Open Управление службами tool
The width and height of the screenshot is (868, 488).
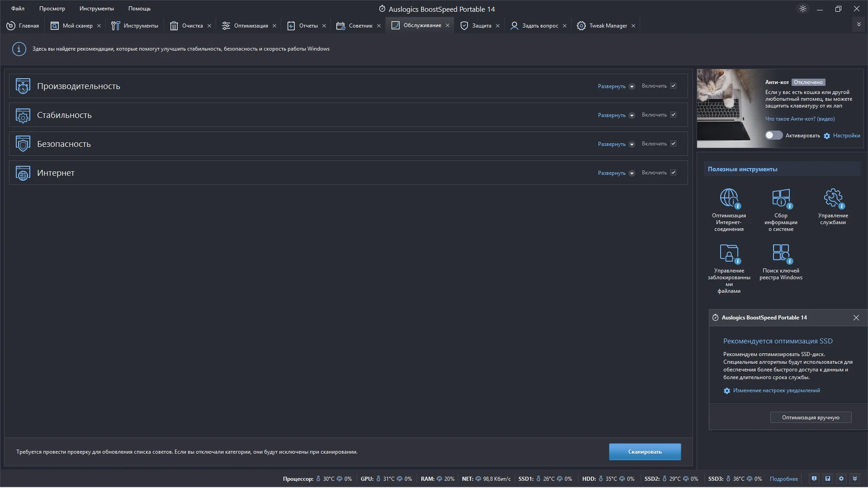coord(833,207)
